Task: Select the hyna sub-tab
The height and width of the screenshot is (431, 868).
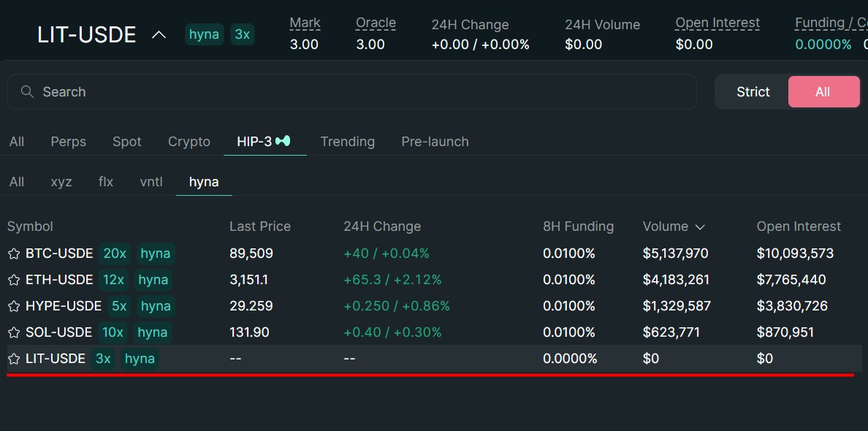Action: [204, 182]
